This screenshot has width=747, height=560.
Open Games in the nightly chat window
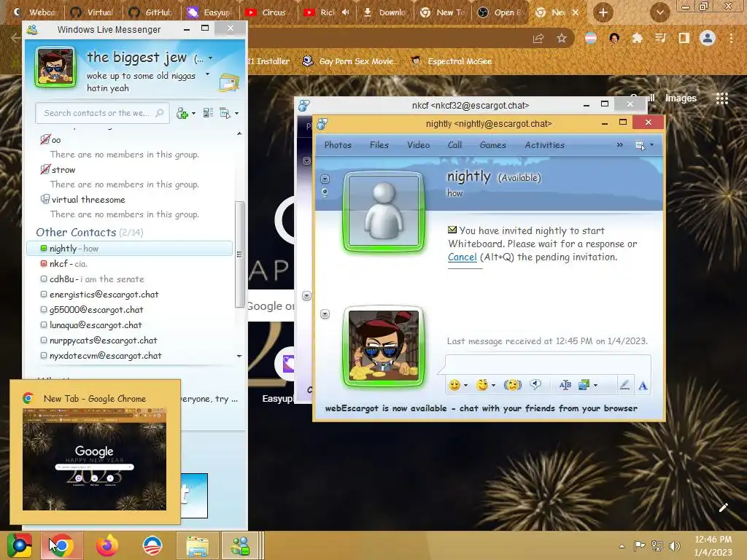point(492,145)
